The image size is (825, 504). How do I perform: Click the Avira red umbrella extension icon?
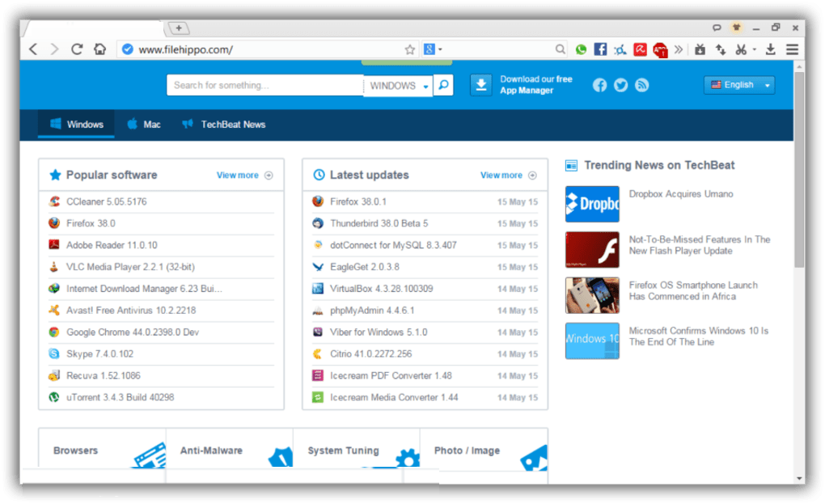640,49
